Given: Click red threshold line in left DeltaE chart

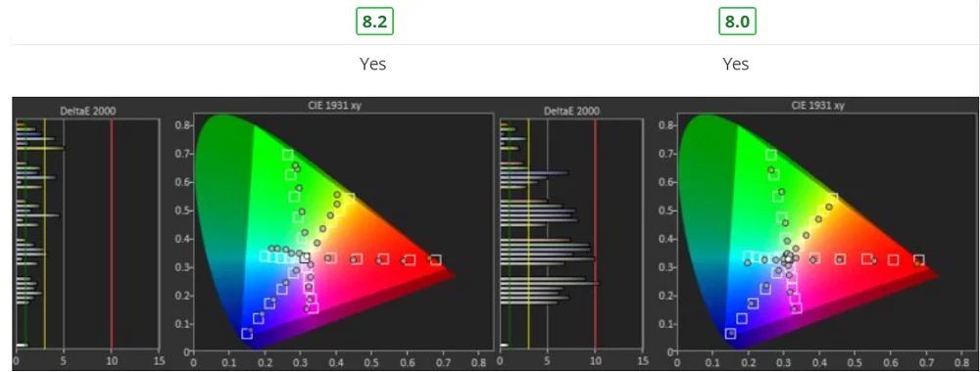Looking at the screenshot, I should [x=112, y=235].
